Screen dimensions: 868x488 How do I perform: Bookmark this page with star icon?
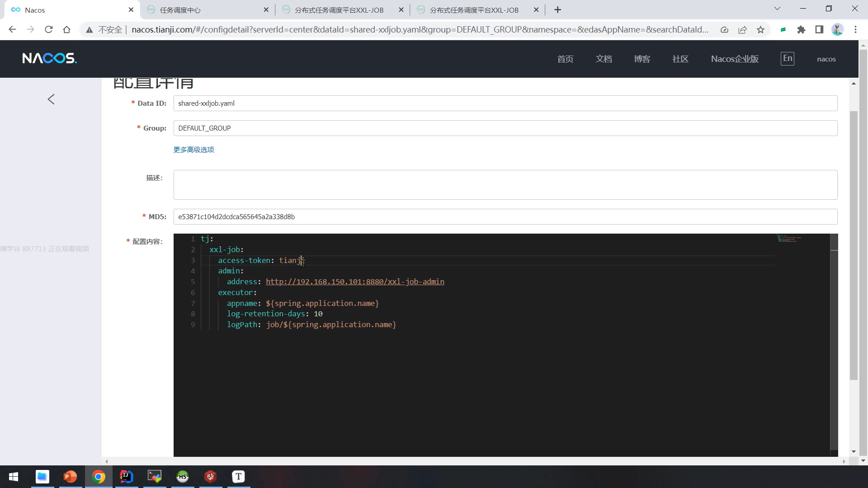click(760, 29)
